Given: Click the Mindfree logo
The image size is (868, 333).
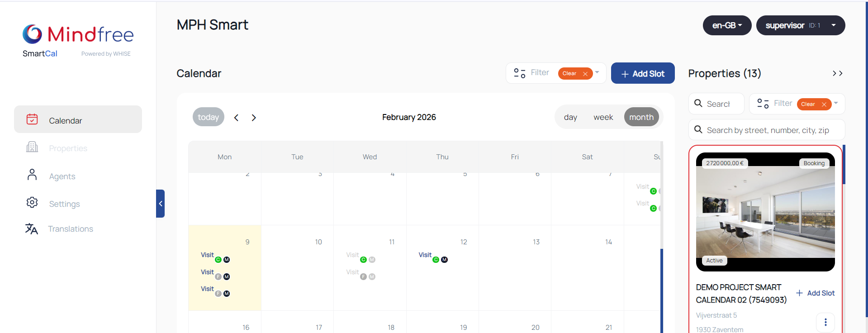Looking at the screenshot, I should point(78,34).
